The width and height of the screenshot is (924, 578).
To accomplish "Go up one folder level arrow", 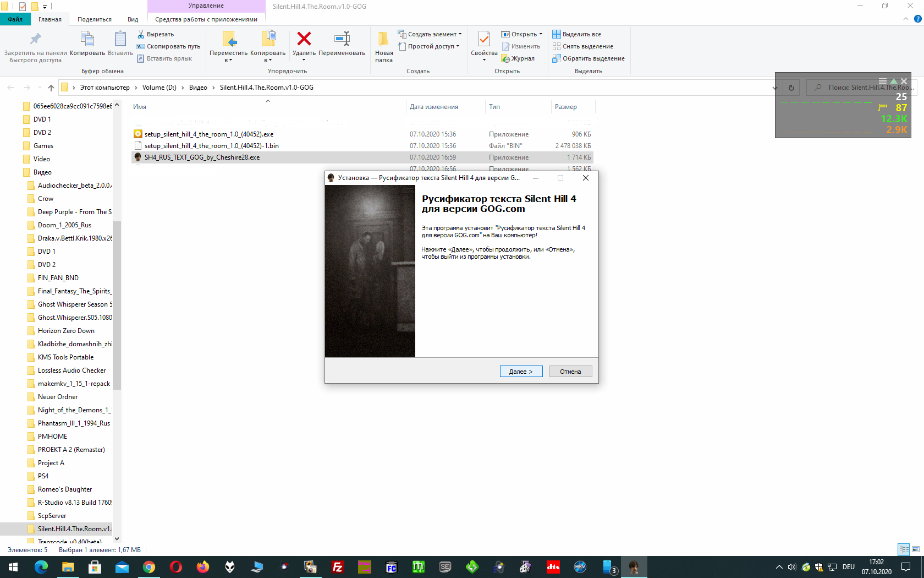I will click(x=51, y=88).
